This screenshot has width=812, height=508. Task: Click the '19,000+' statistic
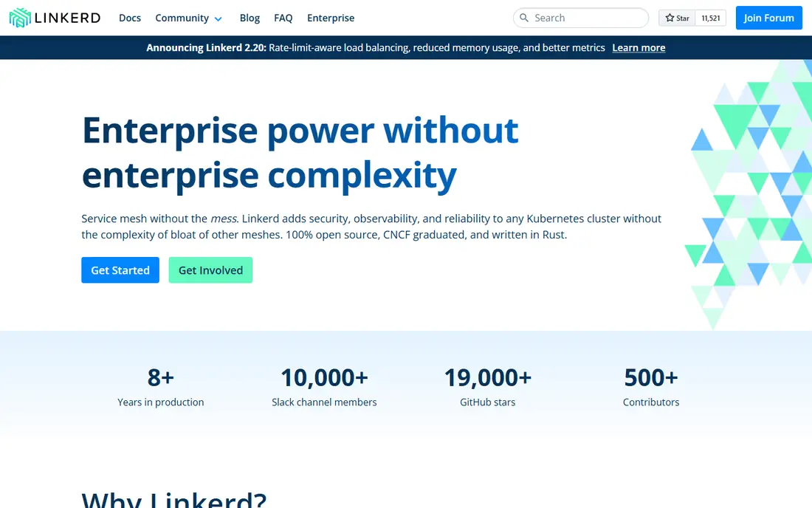[x=488, y=377]
